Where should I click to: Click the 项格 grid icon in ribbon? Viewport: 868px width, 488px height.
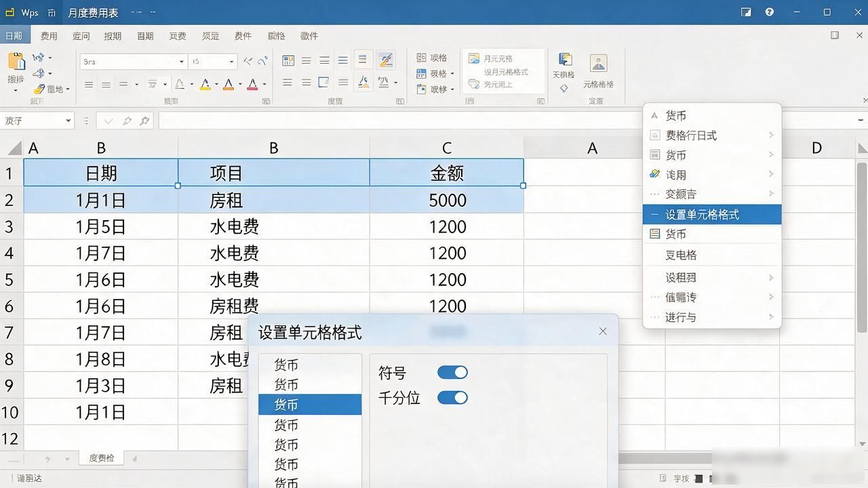(421, 58)
